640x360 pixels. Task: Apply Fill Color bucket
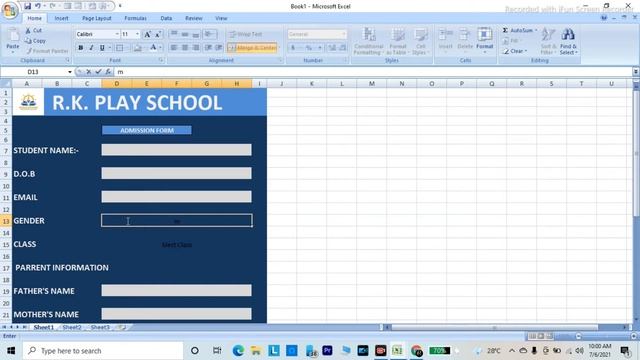138,48
